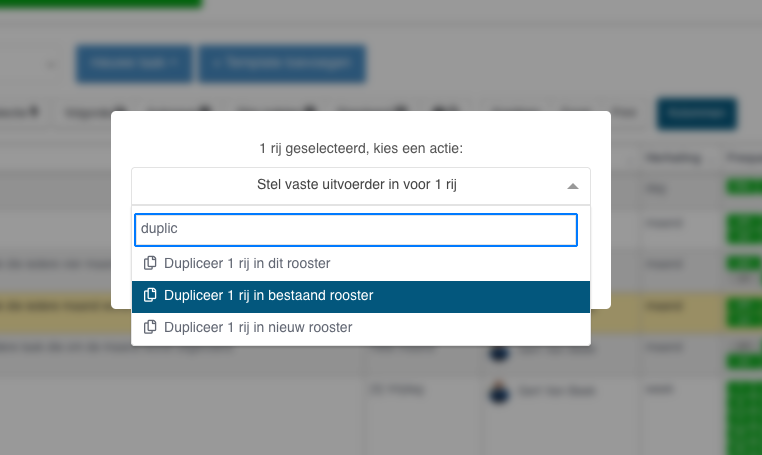Focus the search field containing 'duplic'
Image resolution: width=762 pixels, height=455 pixels.
coord(356,229)
